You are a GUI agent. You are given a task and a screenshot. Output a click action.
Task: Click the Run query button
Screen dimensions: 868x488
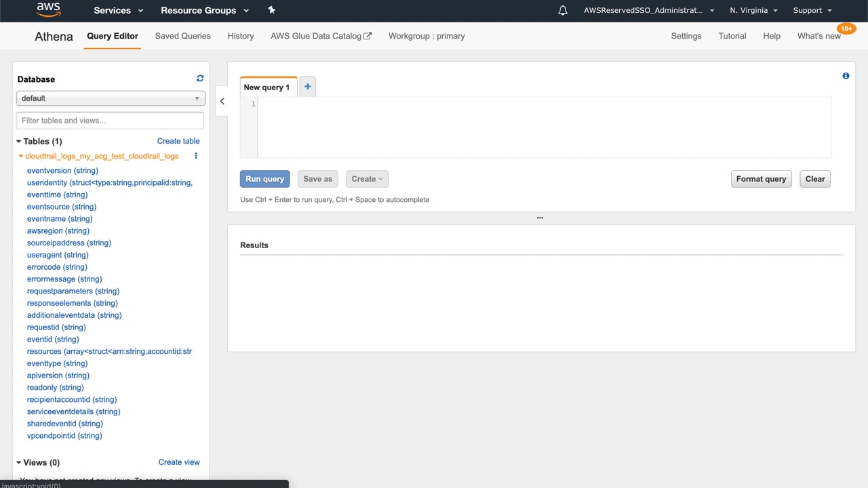(264, 179)
